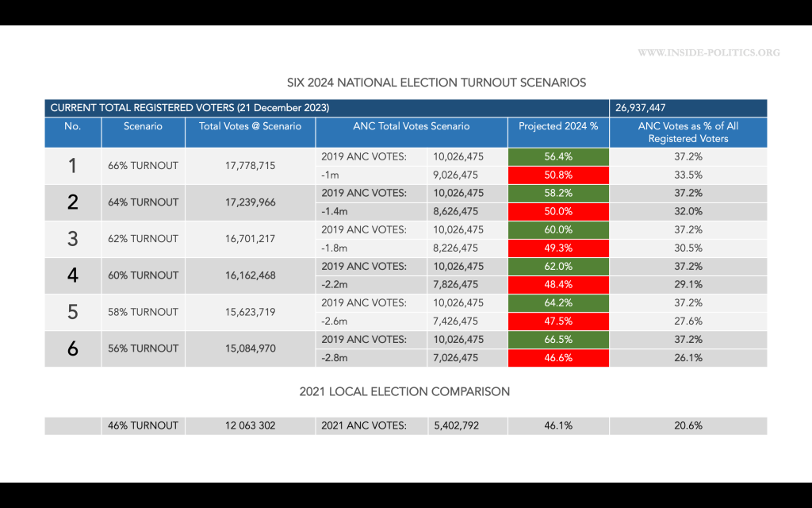This screenshot has width=812, height=508.
Task: Select the -2.6m ANC vote loss cell
Action: coord(371,321)
